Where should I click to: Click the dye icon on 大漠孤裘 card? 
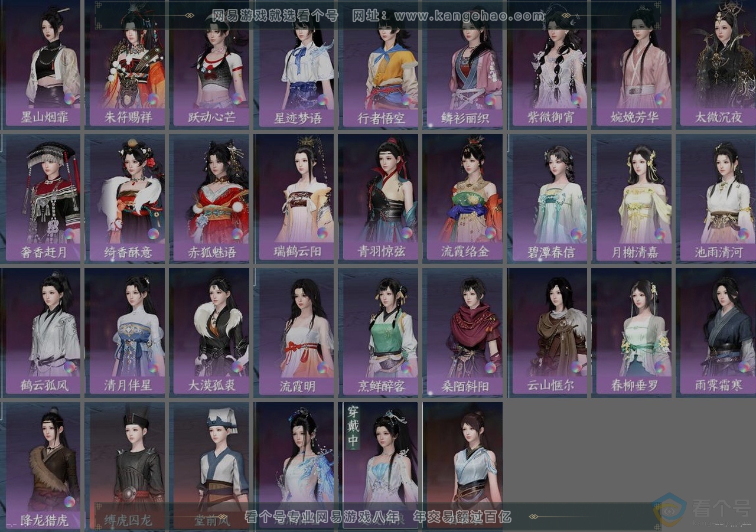(x=237, y=367)
